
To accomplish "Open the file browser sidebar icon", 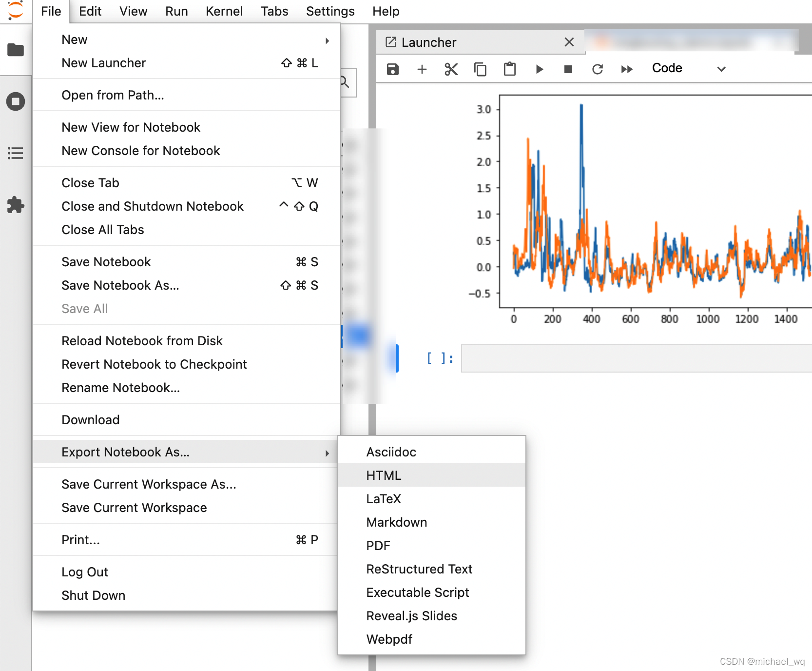I will coord(16,50).
